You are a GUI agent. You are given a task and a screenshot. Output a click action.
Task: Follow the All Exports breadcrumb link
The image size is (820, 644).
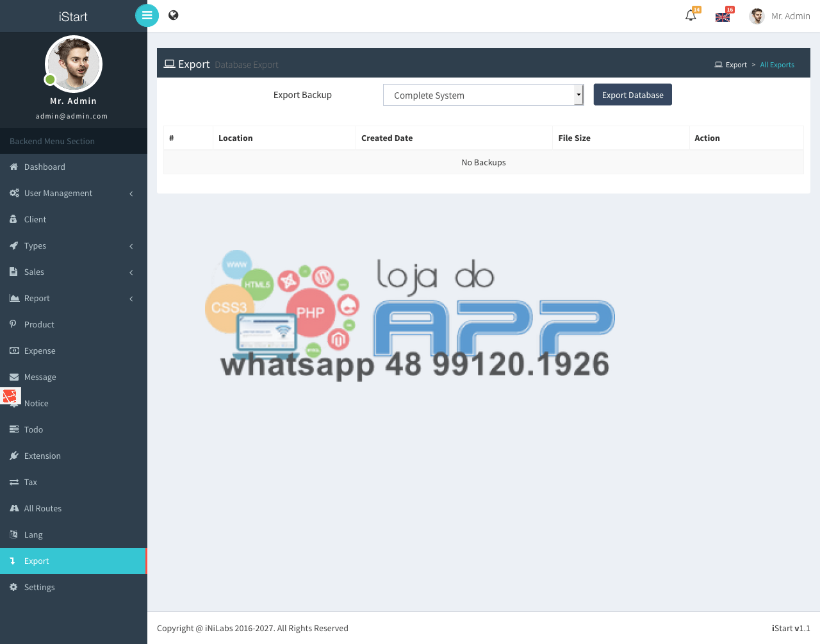tap(776, 65)
